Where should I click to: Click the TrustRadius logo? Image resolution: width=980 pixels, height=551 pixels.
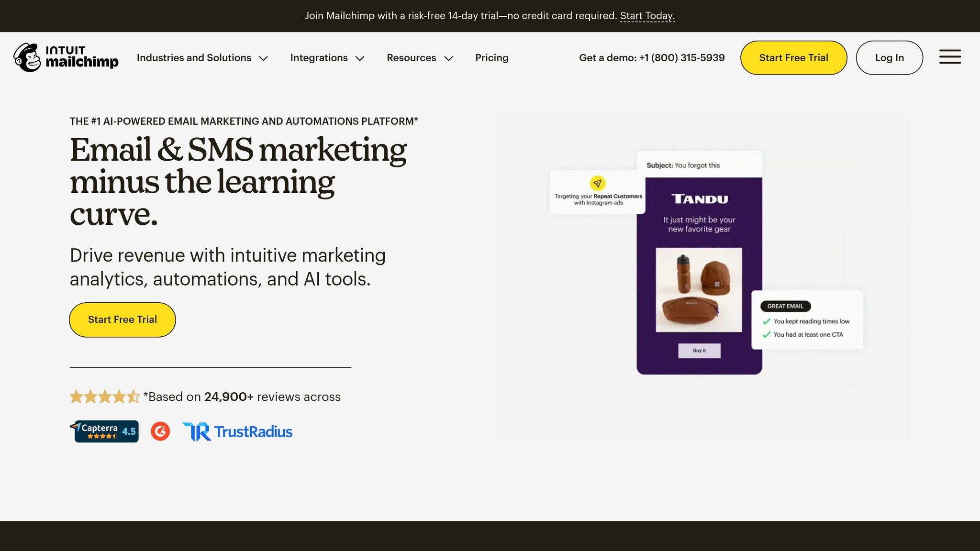tap(237, 431)
